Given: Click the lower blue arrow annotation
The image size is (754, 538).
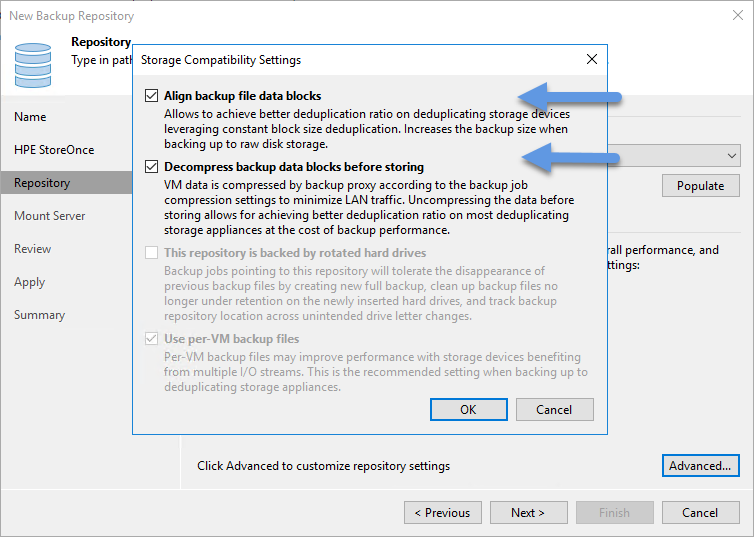Looking at the screenshot, I should point(571,157).
